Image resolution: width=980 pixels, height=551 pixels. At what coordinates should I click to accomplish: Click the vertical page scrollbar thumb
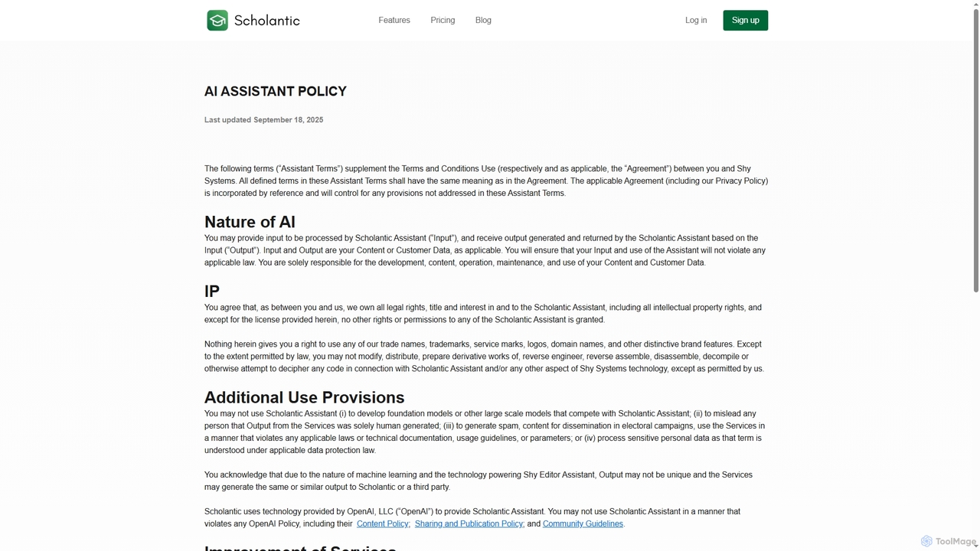pyautogui.click(x=975, y=149)
